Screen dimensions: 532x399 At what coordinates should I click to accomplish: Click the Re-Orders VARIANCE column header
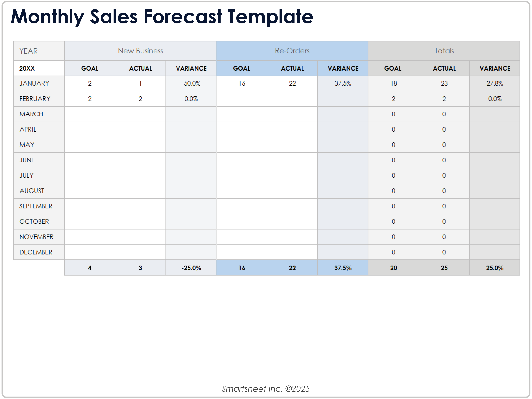click(x=343, y=68)
